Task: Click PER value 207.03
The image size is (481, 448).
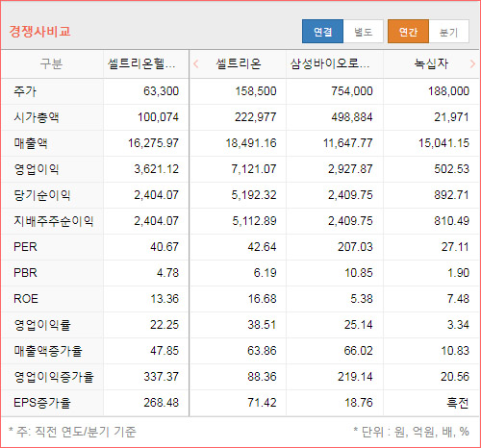Action: coord(355,247)
